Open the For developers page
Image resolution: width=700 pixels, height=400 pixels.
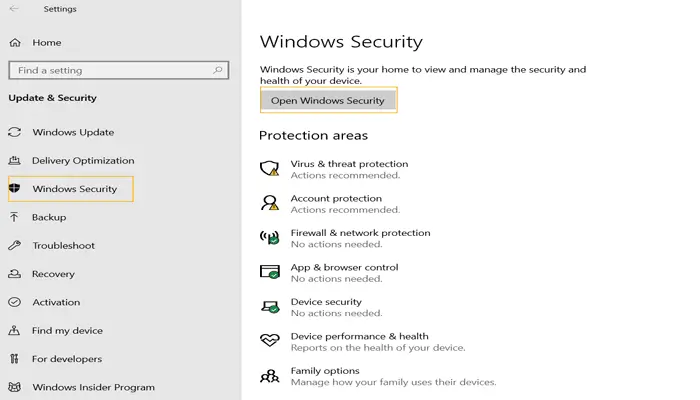pos(66,359)
